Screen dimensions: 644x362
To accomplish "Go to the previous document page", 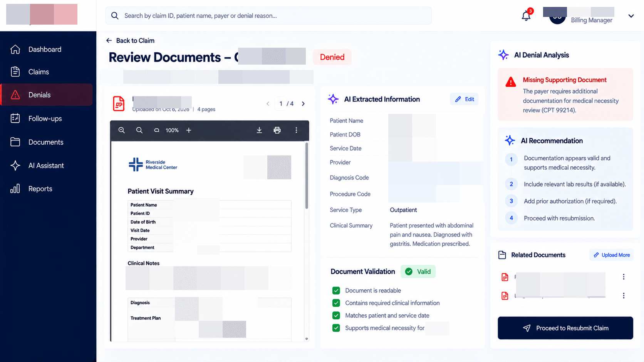I will point(268,104).
